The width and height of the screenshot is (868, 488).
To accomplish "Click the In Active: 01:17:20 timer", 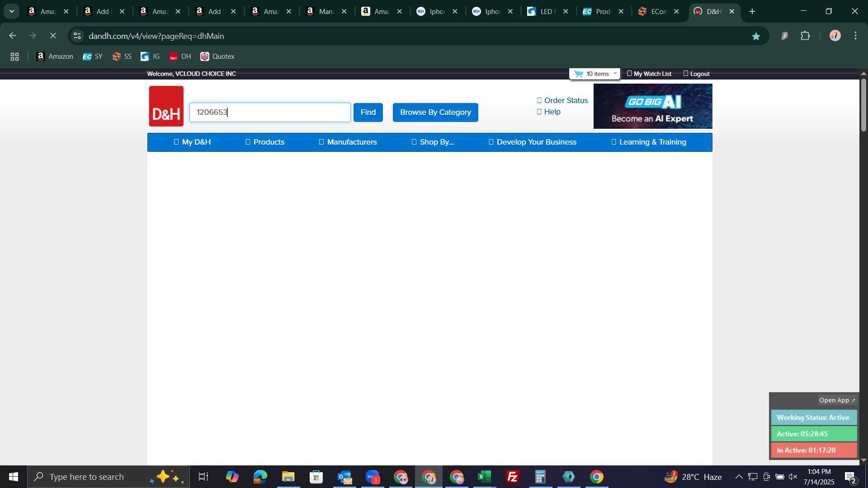I will point(814,450).
